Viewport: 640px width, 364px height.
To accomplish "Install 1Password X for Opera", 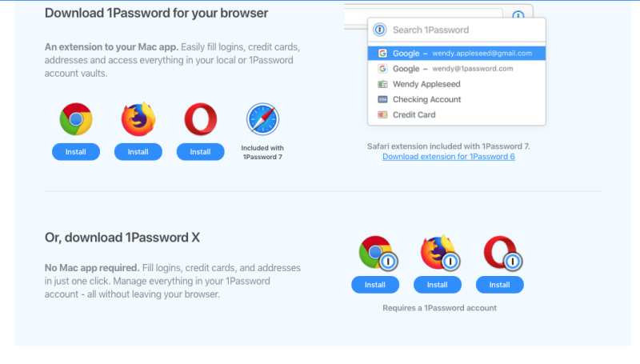I will click(499, 285).
